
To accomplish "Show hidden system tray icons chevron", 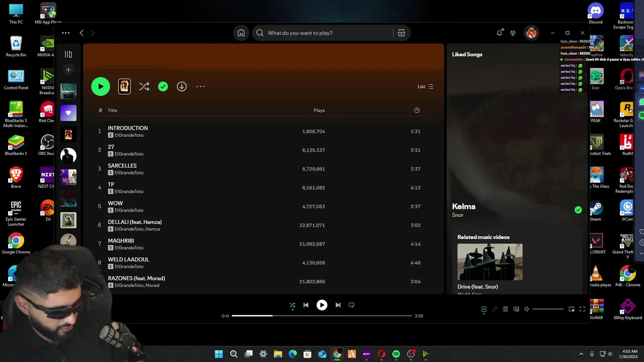I will pyautogui.click(x=581, y=354).
